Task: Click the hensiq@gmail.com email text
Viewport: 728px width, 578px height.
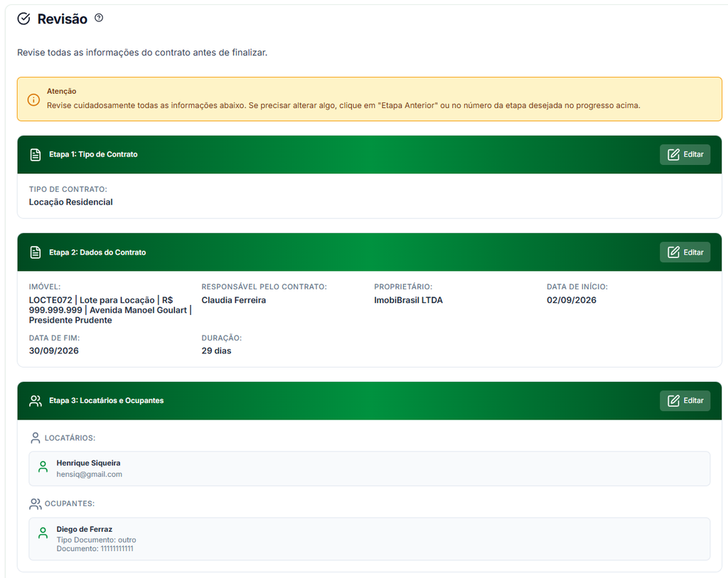Action: [x=89, y=474]
